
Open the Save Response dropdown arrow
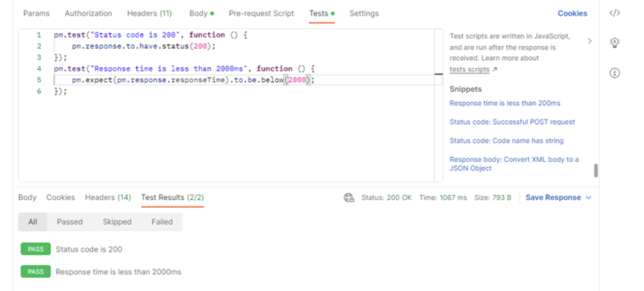[588, 197]
